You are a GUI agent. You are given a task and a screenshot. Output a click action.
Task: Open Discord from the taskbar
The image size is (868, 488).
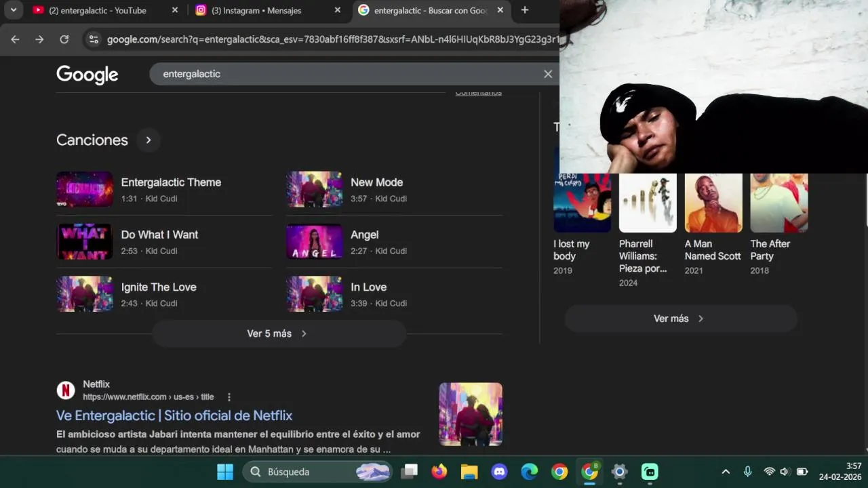pyautogui.click(x=500, y=472)
